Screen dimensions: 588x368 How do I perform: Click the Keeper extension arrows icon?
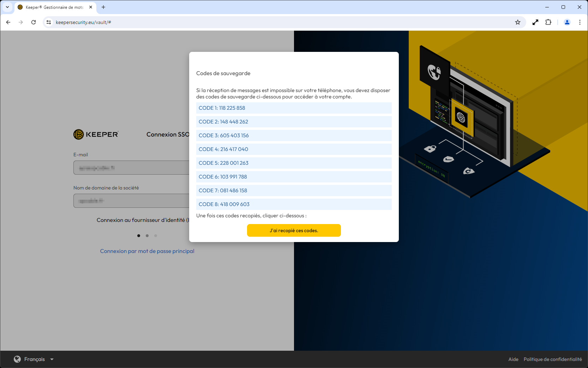[x=535, y=22]
